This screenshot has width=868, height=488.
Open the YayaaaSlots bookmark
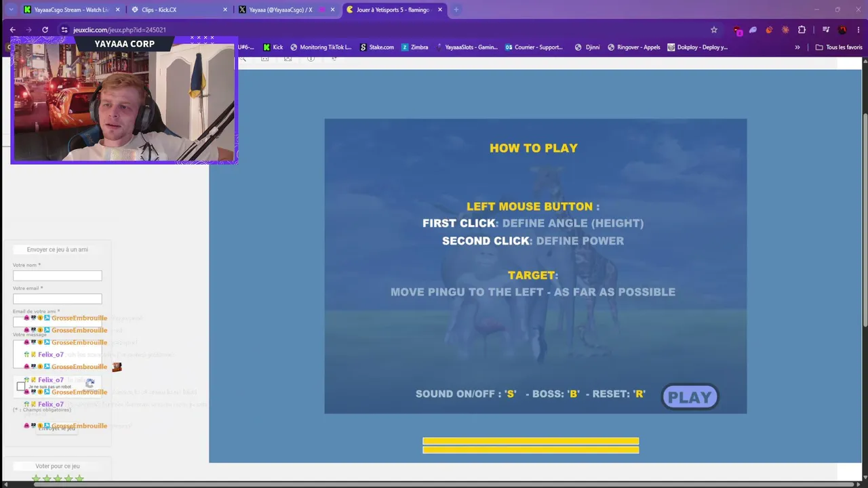click(467, 47)
